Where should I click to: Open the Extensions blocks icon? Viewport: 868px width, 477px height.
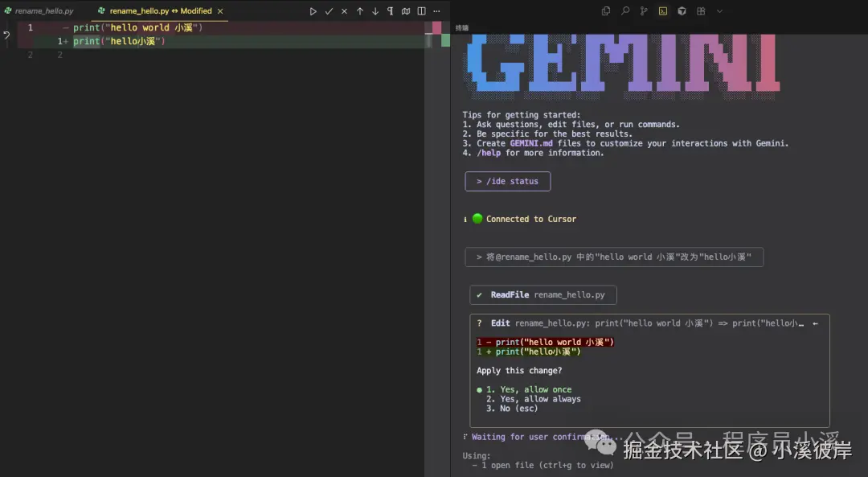tap(701, 11)
